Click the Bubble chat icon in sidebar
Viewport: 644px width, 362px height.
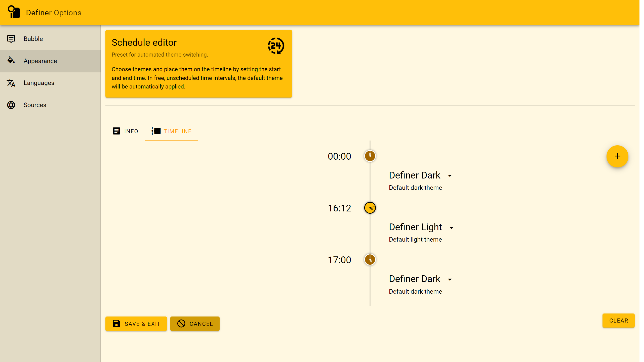tap(11, 39)
